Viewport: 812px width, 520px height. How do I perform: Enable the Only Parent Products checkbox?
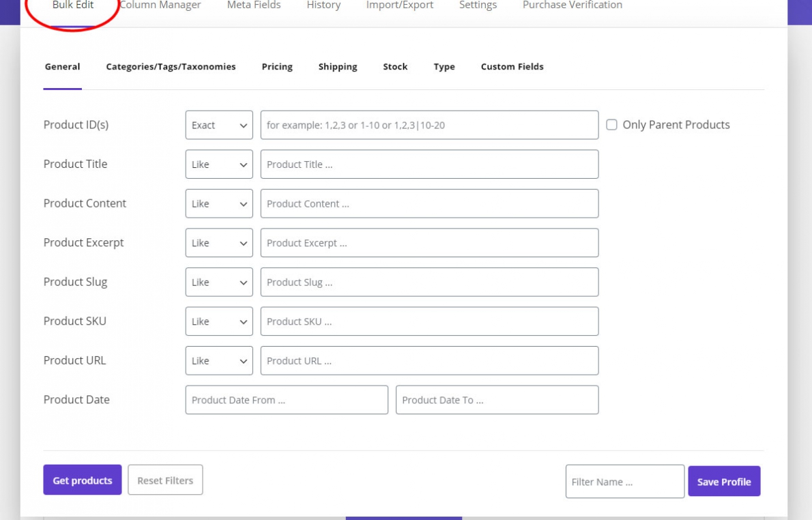611,124
